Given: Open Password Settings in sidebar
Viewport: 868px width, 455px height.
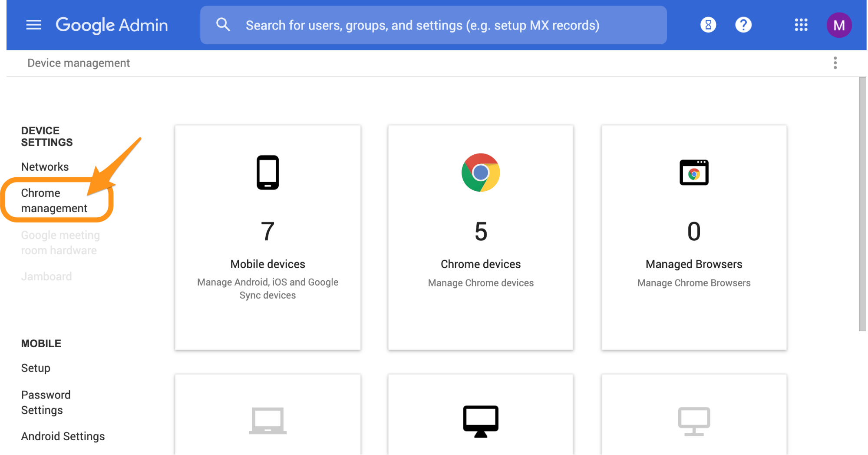Looking at the screenshot, I should [46, 402].
